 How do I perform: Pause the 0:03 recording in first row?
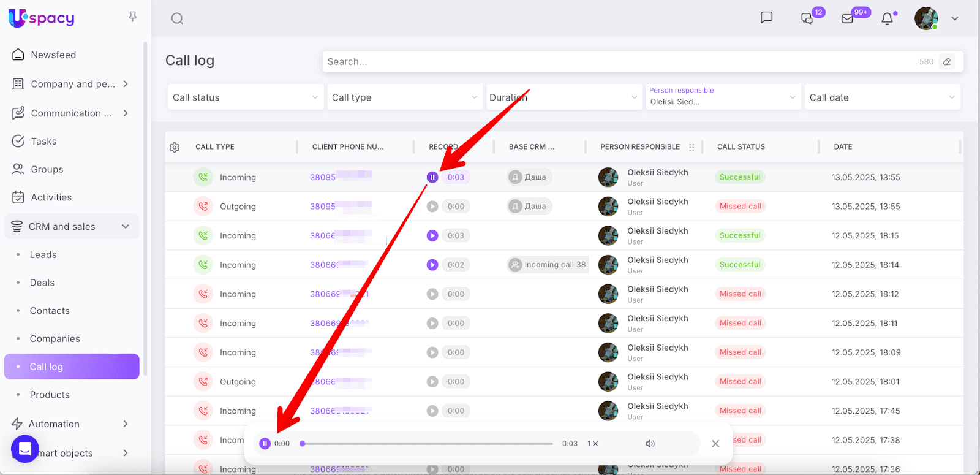[x=432, y=177]
